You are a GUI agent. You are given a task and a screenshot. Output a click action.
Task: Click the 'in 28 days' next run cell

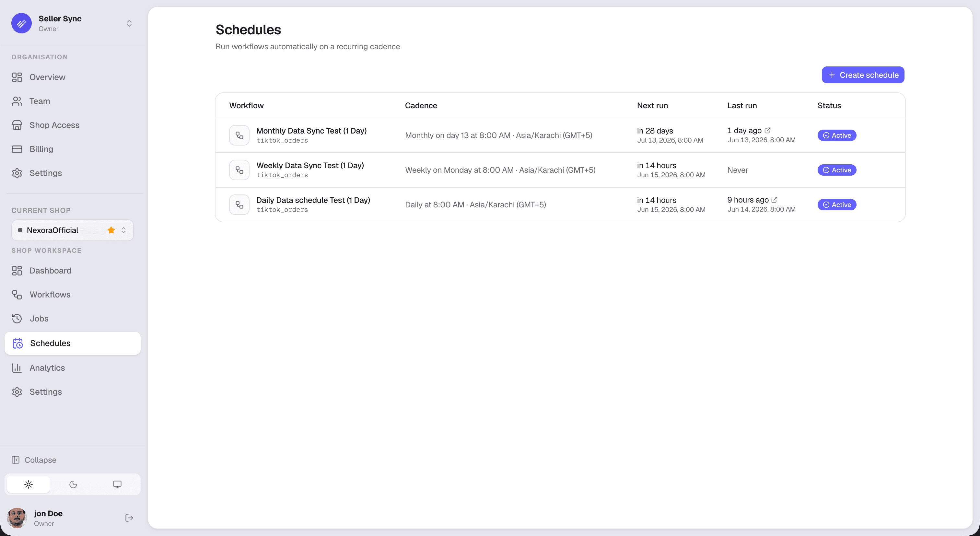(655, 131)
